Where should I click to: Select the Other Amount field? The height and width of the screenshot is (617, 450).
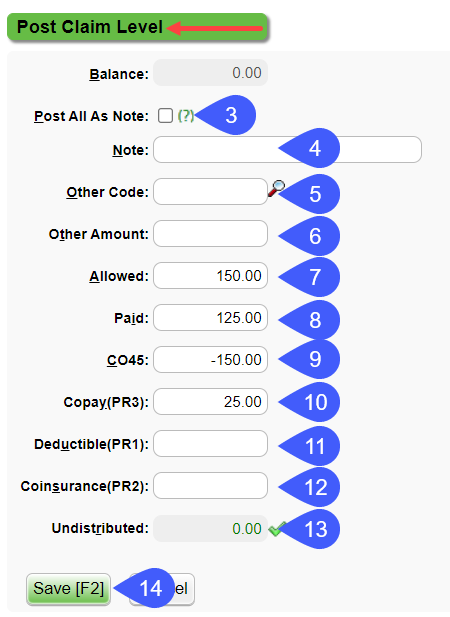(210, 233)
